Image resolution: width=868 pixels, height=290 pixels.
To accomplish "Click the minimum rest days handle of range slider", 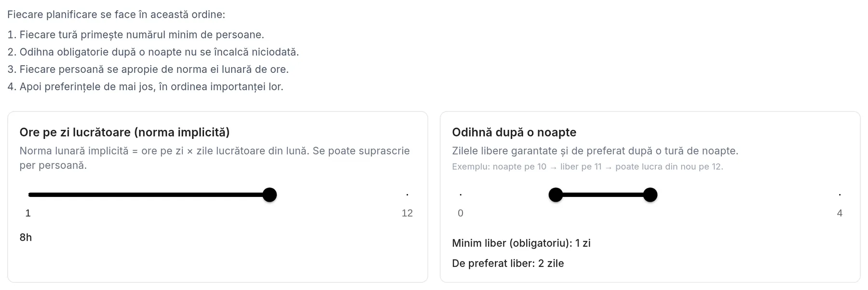I will 556,195.
